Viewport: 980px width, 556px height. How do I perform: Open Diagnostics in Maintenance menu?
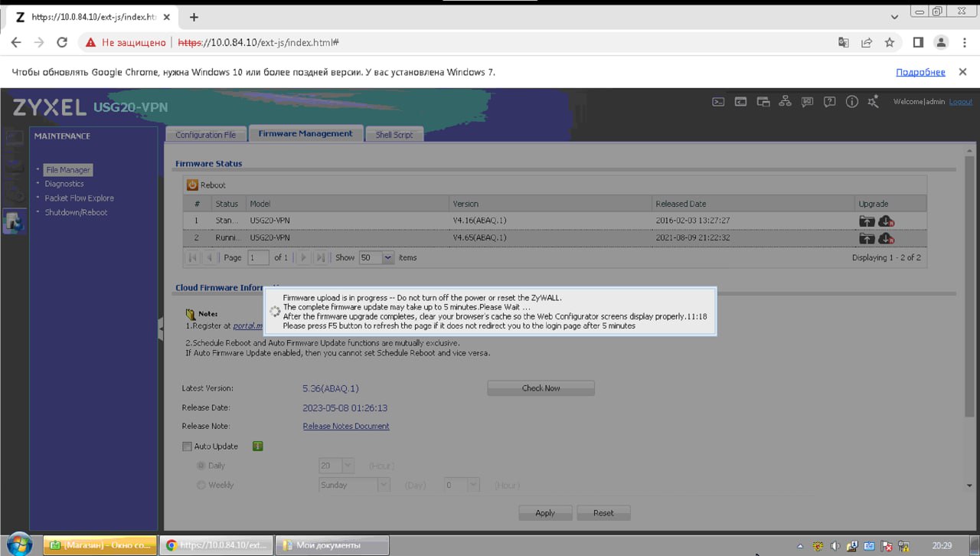coord(64,184)
